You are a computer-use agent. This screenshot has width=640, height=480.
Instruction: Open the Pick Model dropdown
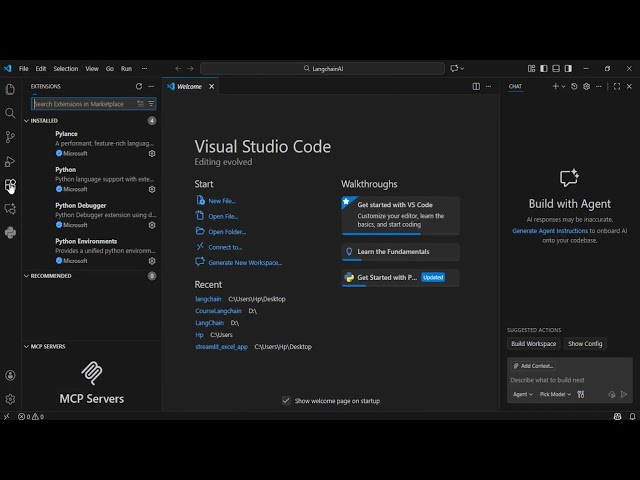(x=555, y=394)
